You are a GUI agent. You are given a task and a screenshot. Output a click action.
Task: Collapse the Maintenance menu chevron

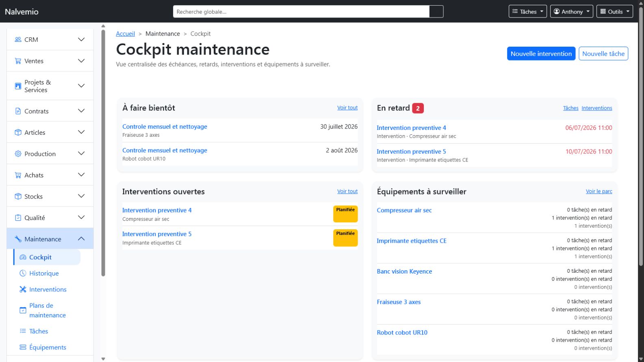coord(81,239)
